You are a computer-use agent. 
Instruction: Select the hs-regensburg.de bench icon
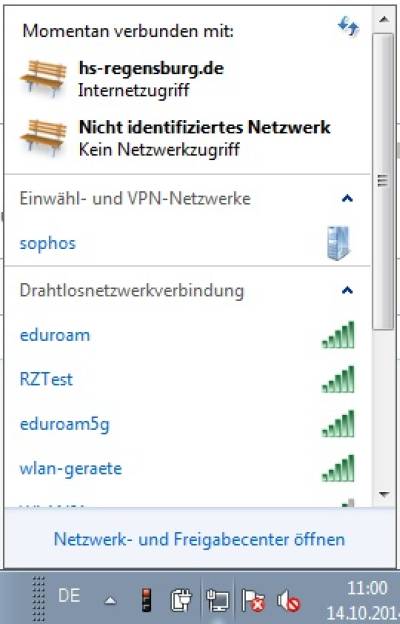[x=43, y=78]
